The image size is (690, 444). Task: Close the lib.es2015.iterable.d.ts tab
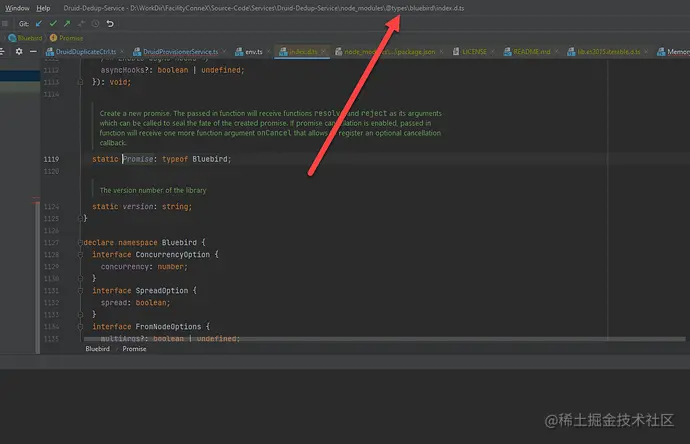coord(646,51)
